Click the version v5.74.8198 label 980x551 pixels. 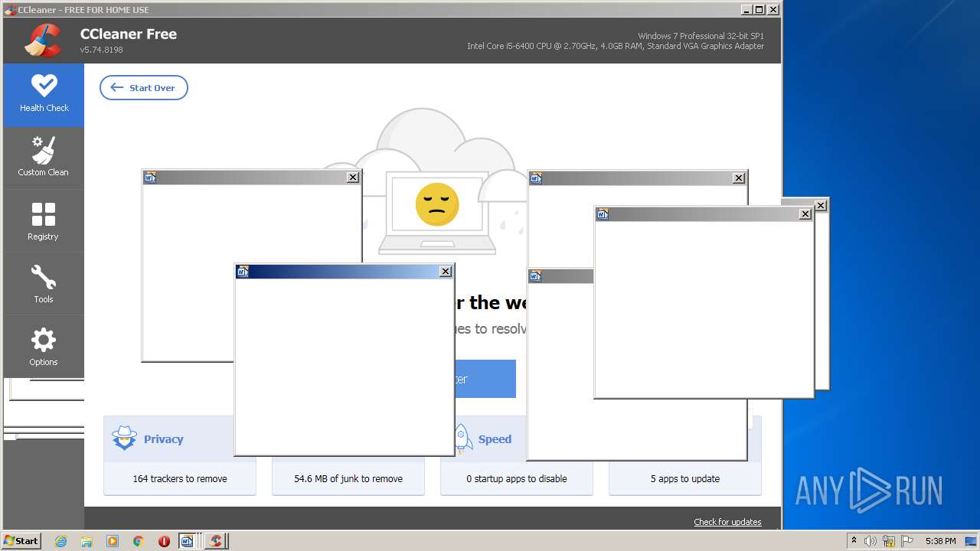pos(102,50)
